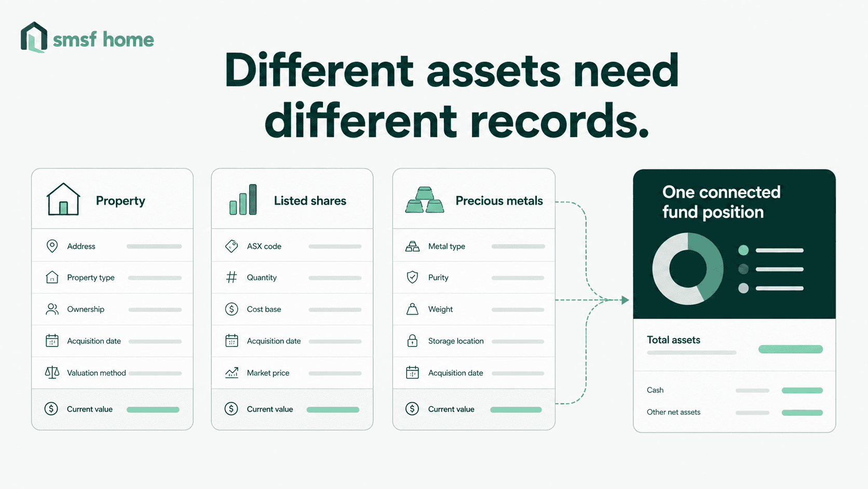Click the smsf home logo icon
This screenshot has width=868, height=489.
tap(34, 37)
